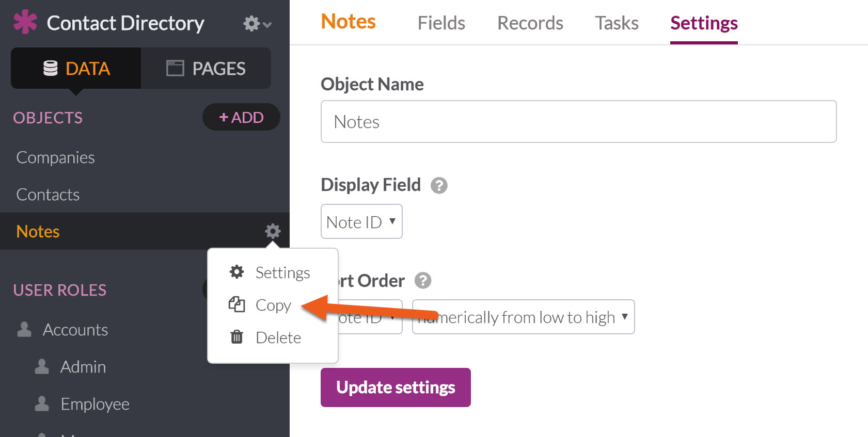The image size is (868, 437).
Task: Open the sort direction dropdown
Action: point(523,317)
